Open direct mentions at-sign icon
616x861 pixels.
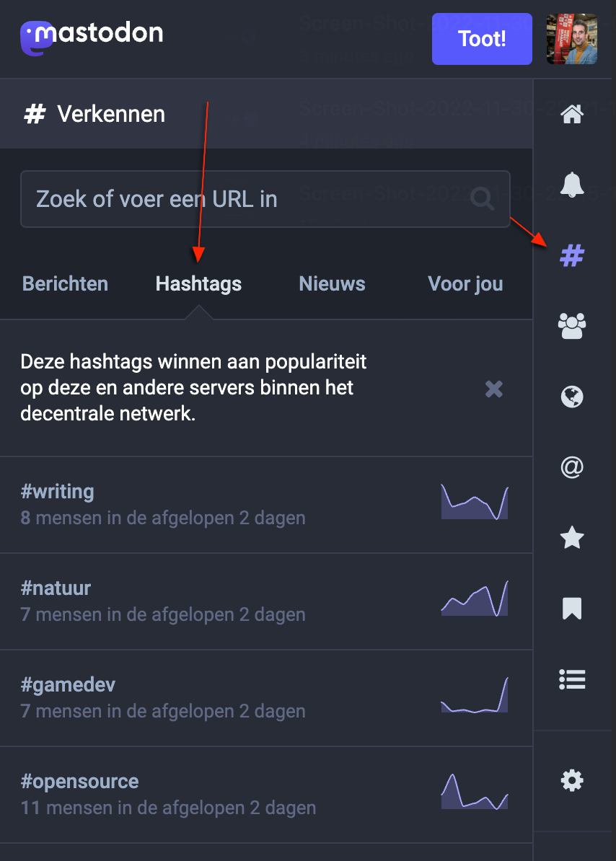tap(572, 467)
